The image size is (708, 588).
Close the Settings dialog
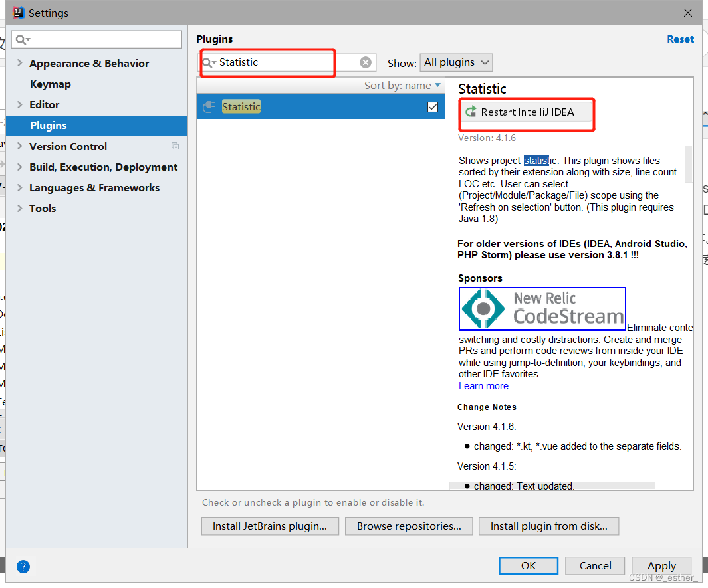point(687,13)
